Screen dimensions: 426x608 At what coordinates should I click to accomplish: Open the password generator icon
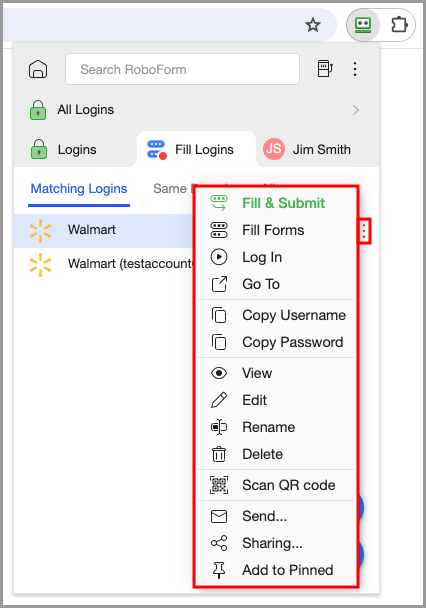coord(324,69)
